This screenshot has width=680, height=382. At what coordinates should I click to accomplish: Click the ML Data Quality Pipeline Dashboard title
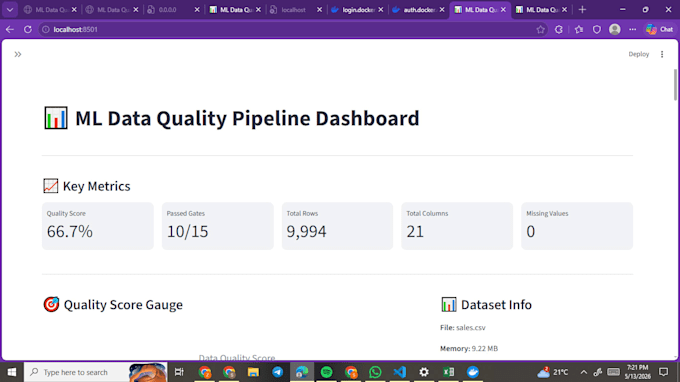(247, 118)
